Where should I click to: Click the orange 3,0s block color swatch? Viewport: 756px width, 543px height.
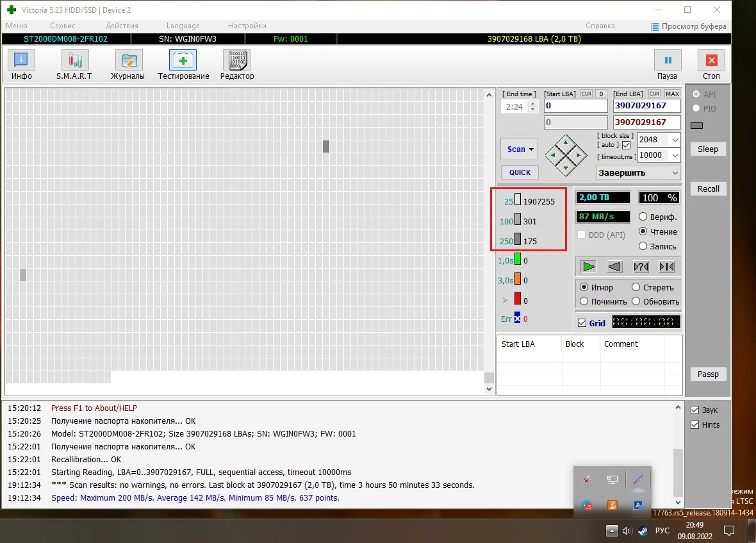coord(517,280)
